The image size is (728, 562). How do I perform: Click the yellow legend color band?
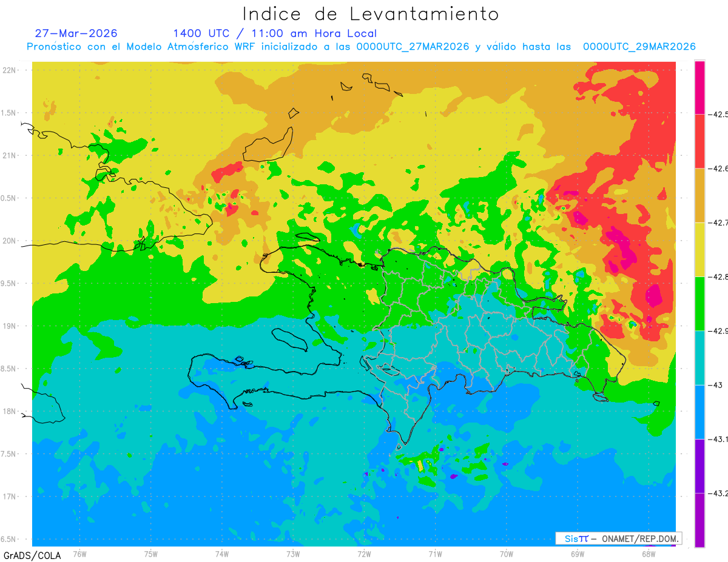click(x=699, y=249)
